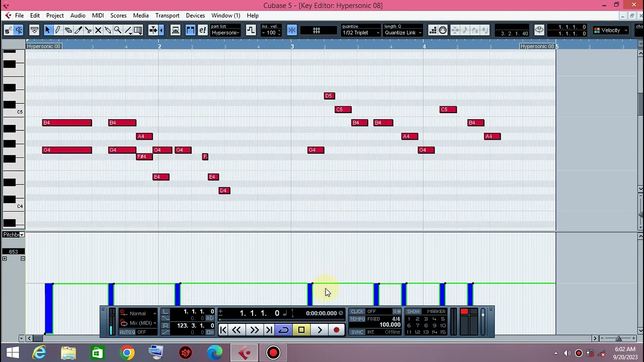The image size is (644, 362).
Task: Open the Normal record mode dropdown
Action: 139,314
